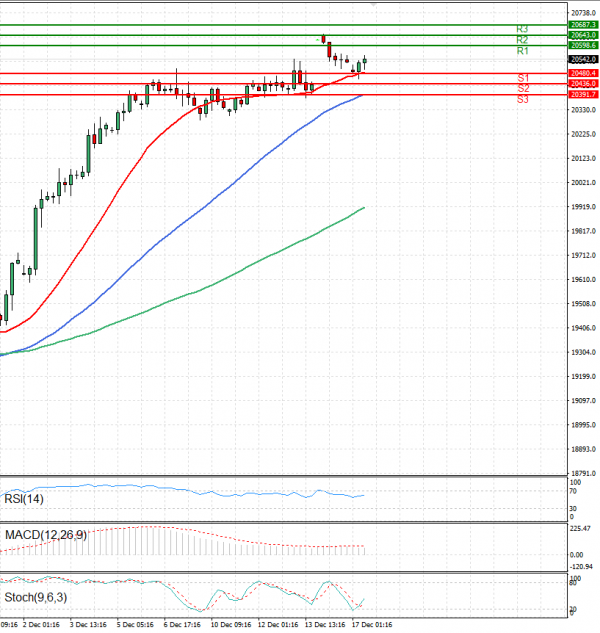Click the 17 Dec 01:16 time label
The image size is (600, 633).
click(x=372, y=625)
